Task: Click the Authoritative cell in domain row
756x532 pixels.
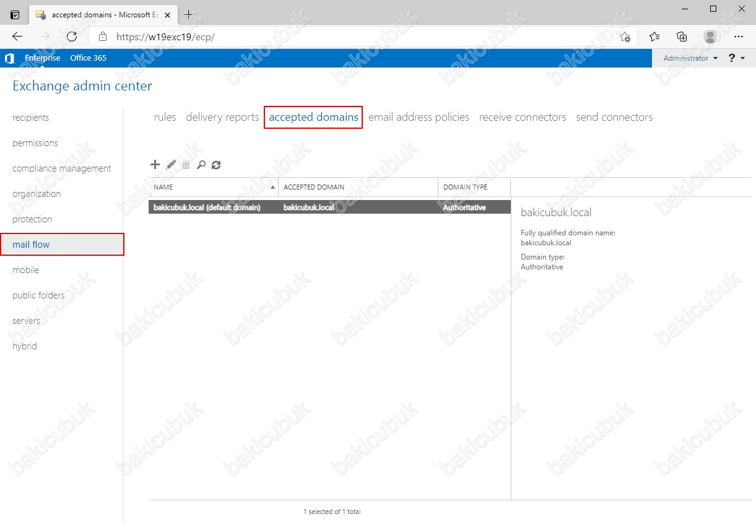Action: [x=464, y=207]
